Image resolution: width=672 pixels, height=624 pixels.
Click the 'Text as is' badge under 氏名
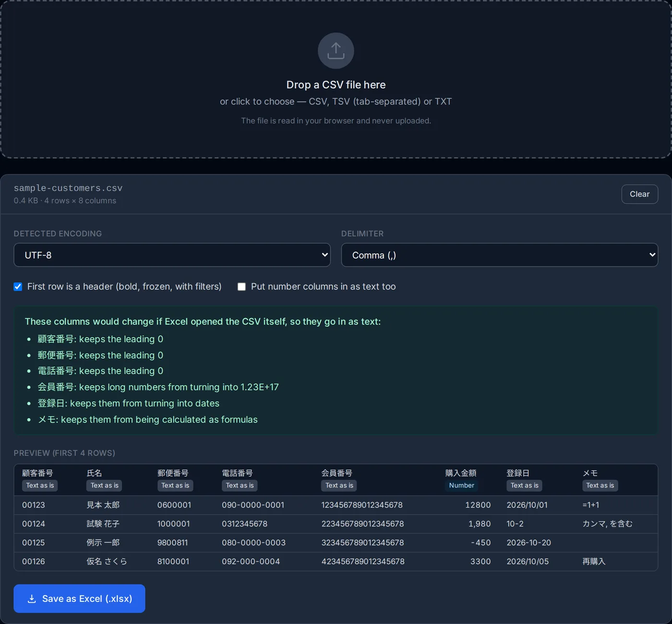(x=105, y=486)
